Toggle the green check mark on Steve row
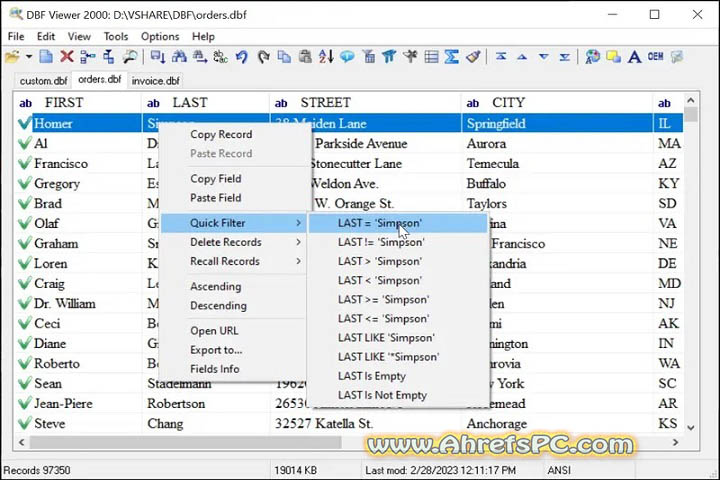Image resolution: width=720 pixels, height=480 pixels. 25,423
